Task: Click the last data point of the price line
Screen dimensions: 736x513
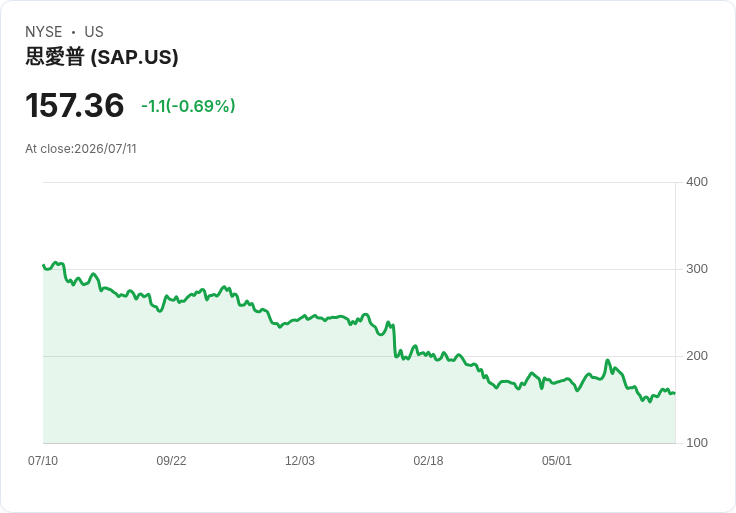Action: click(675, 393)
